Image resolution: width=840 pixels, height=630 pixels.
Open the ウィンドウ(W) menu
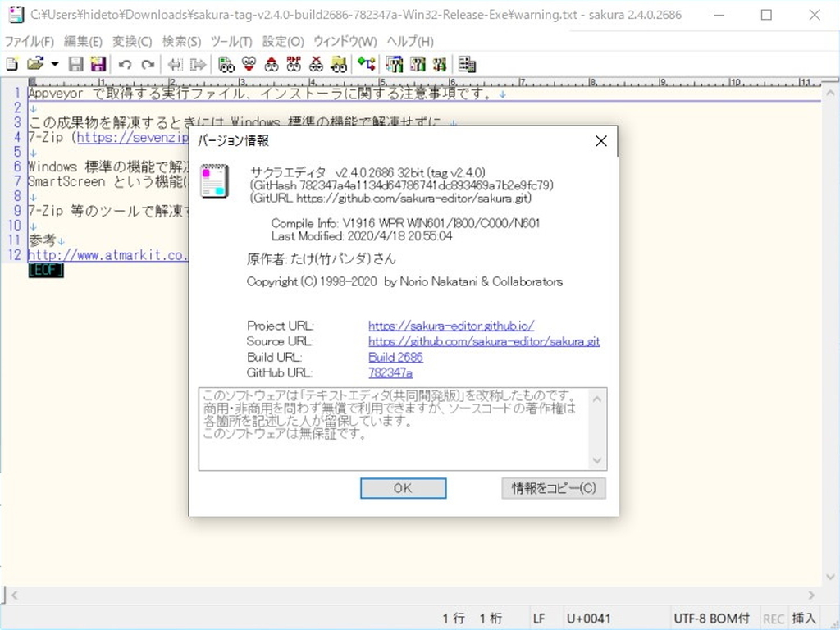tap(345, 41)
